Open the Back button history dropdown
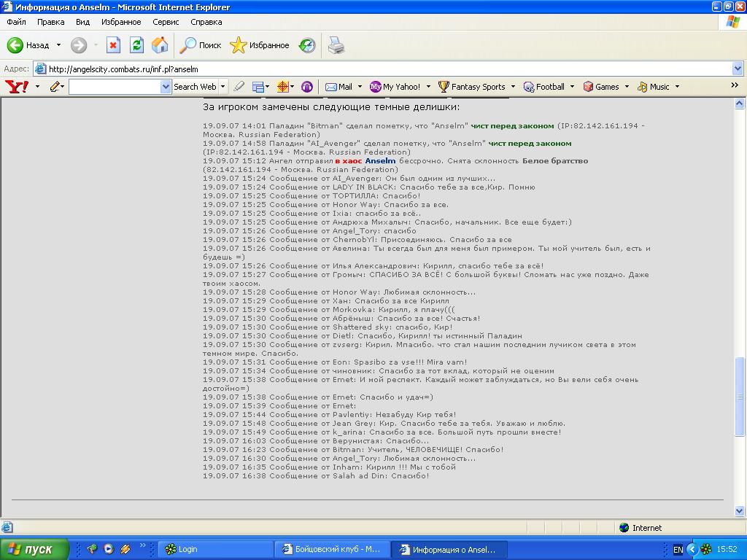This screenshot has height=560, width=747. click(x=58, y=45)
